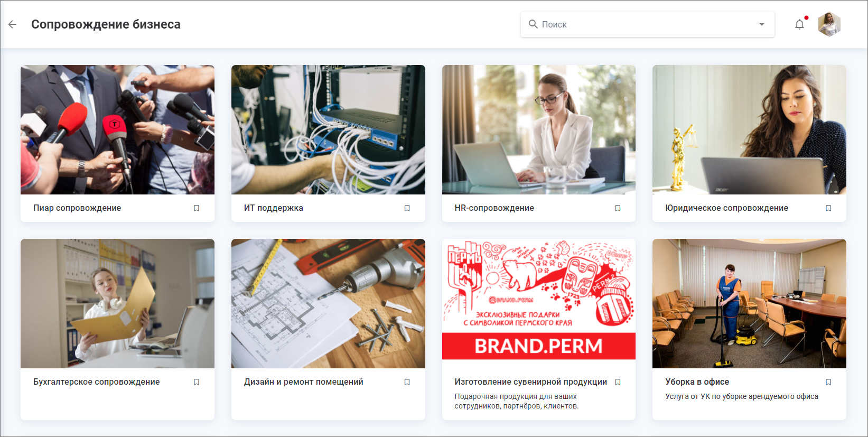Bookmark the HR-сопровождение card
Image resolution: width=868 pixels, height=437 pixels.
[618, 208]
